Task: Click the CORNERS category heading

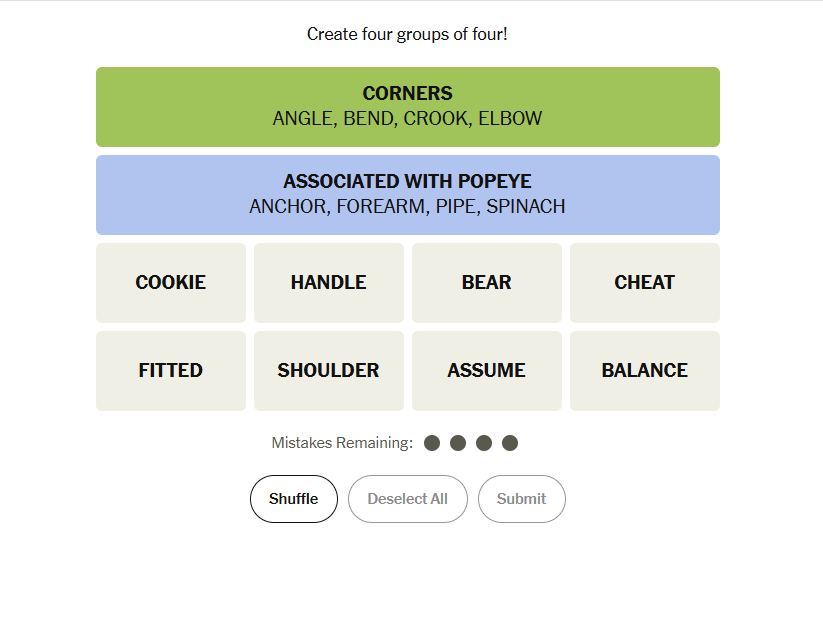Action: [x=408, y=94]
